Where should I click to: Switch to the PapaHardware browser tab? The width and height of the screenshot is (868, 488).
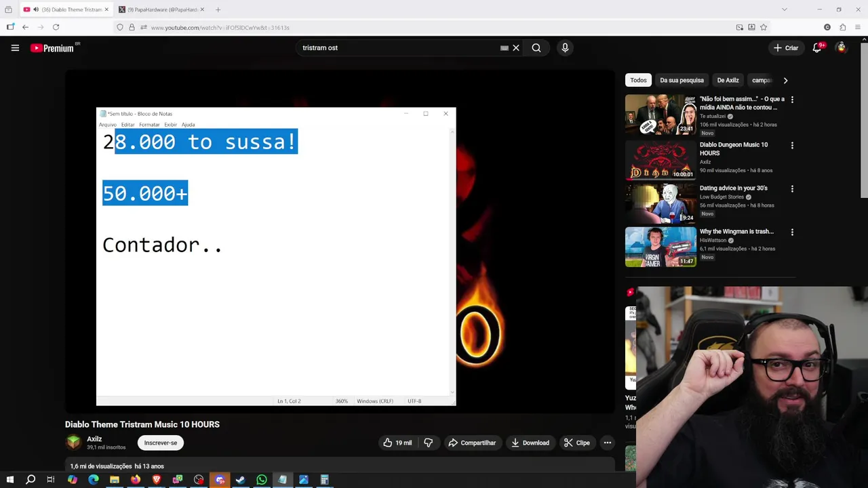click(161, 9)
